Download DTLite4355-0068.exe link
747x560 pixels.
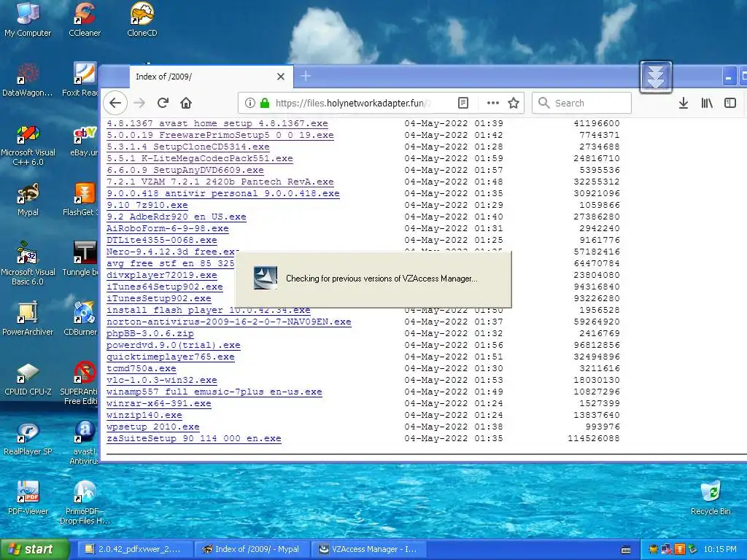[x=161, y=240]
